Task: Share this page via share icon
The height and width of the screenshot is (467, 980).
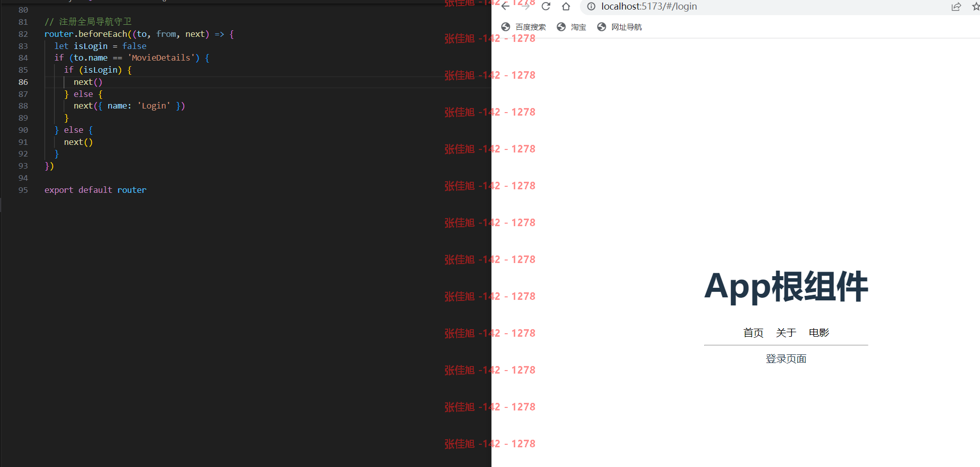Action: [956, 7]
